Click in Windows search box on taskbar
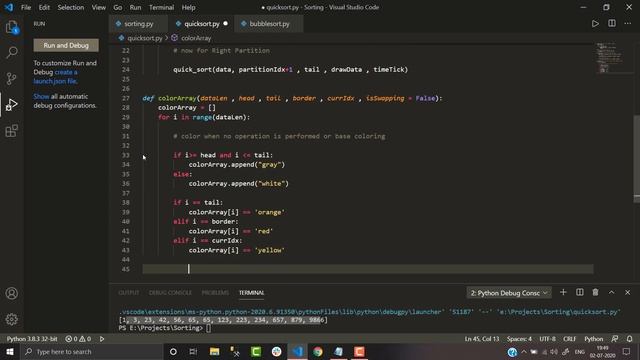 click(91, 351)
